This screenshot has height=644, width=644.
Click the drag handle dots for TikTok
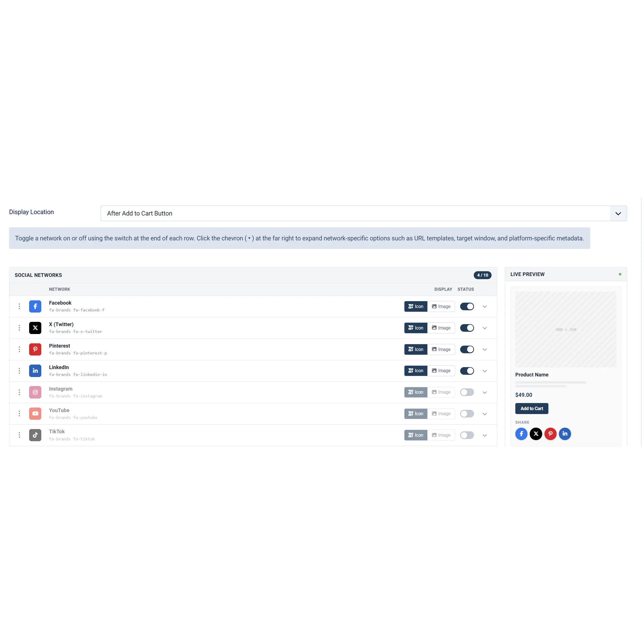[19, 435]
